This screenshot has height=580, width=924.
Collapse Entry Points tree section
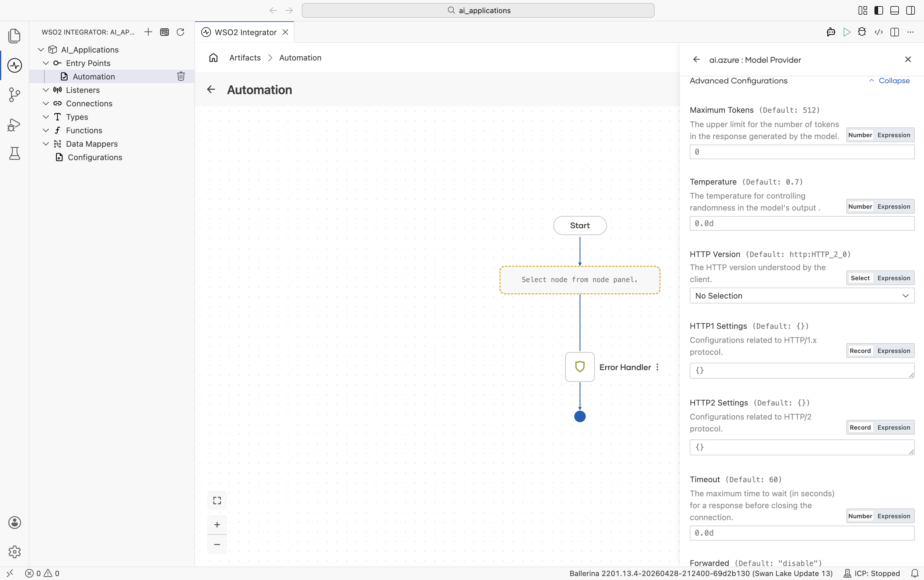click(x=46, y=63)
